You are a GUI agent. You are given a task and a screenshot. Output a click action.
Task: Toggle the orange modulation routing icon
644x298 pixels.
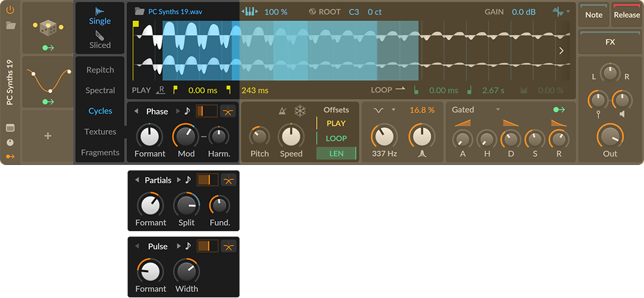10,157
